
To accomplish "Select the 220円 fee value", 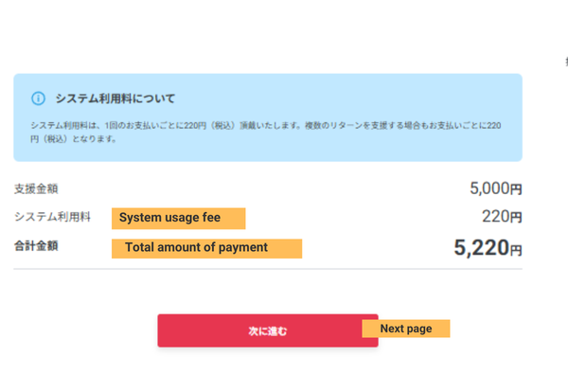I will coord(495,217).
